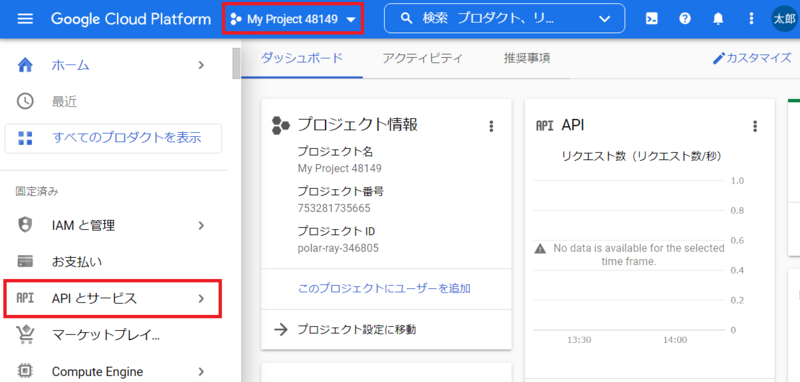Click the project ID polar-ray-346805
Viewport: 800px width, 382px height.
[338, 248]
